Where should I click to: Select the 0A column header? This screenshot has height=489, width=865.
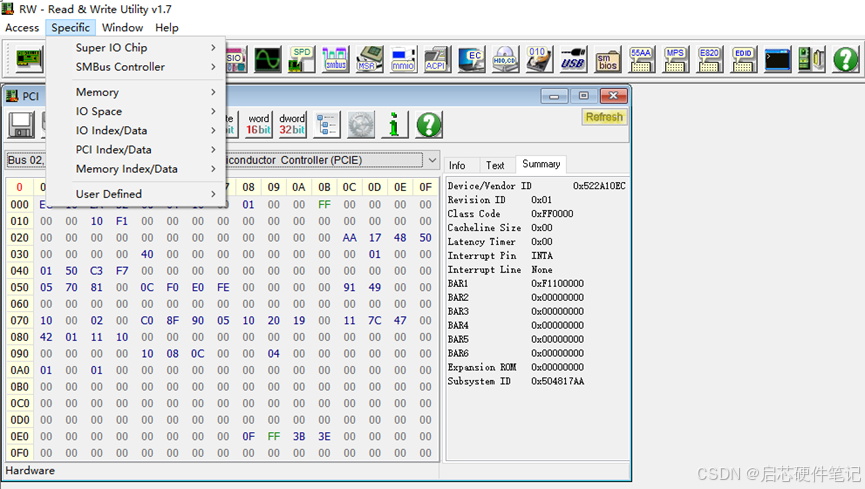pyautogui.click(x=299, y=187)
